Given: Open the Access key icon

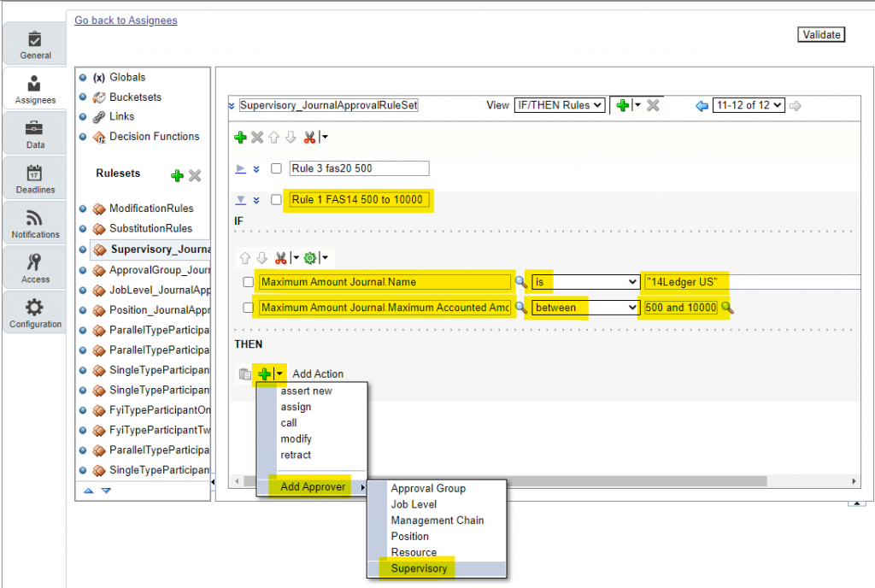Looking at the screenshot, I should pyautogui.click(x=35, y=262).
